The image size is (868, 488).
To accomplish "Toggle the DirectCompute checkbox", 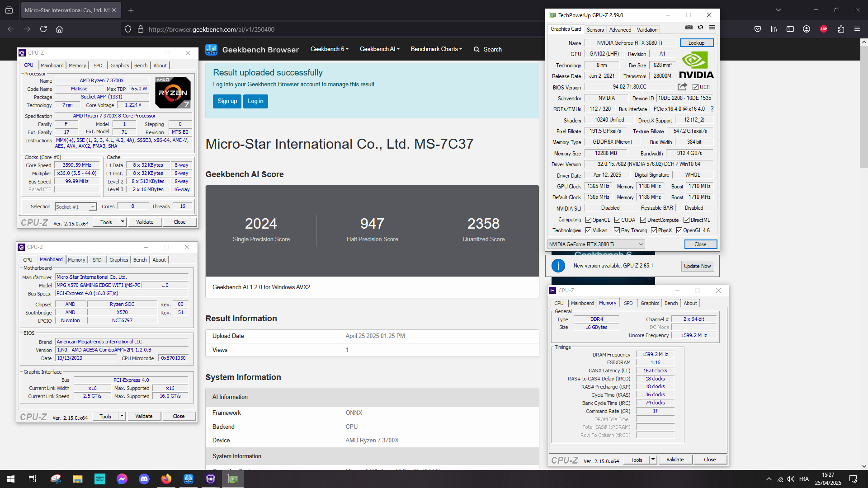I will (x=643, y=220).
